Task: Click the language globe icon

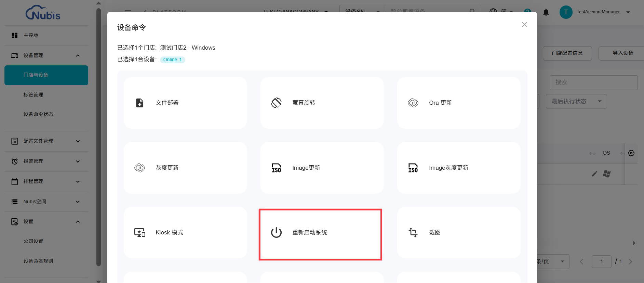Action: click(x=493, y=12)
